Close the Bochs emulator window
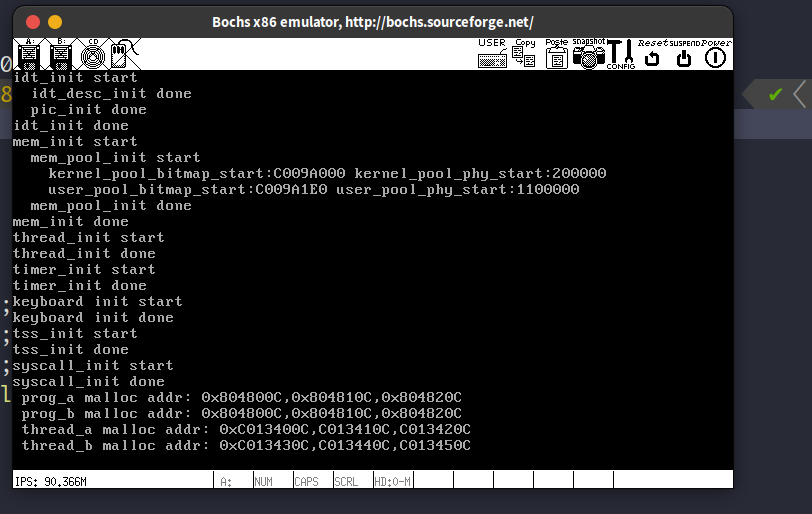Image resolution: width=812 pixels, height=514 pixels. pyautogui.click(x=33, y=22)
